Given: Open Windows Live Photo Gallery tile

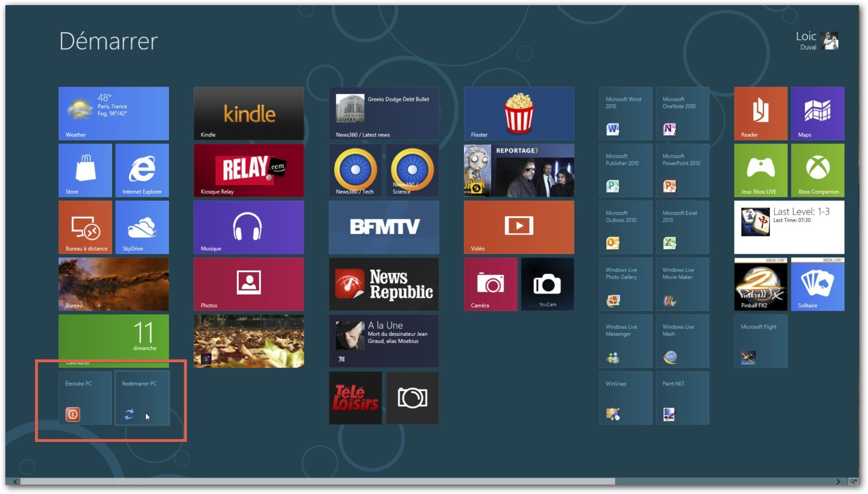Looking at the screenshot, I should [x=626, y=284].
